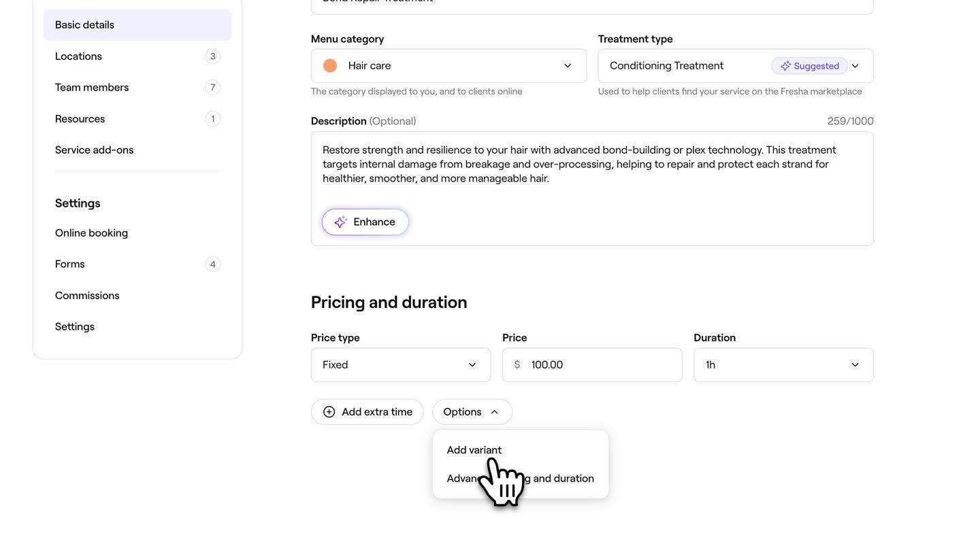Viewport: 980px width, 544px height.
Task: Open the Basic details section
Action: [137, 25]
